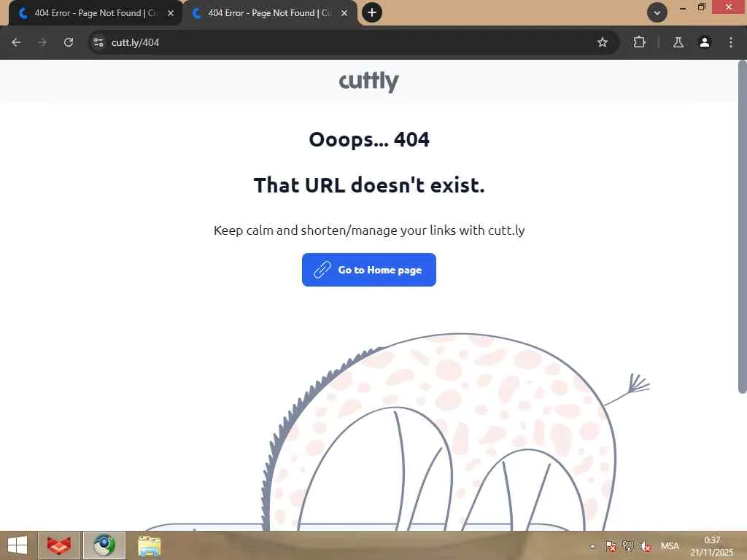Bookmark this page with the star icon

602,42
